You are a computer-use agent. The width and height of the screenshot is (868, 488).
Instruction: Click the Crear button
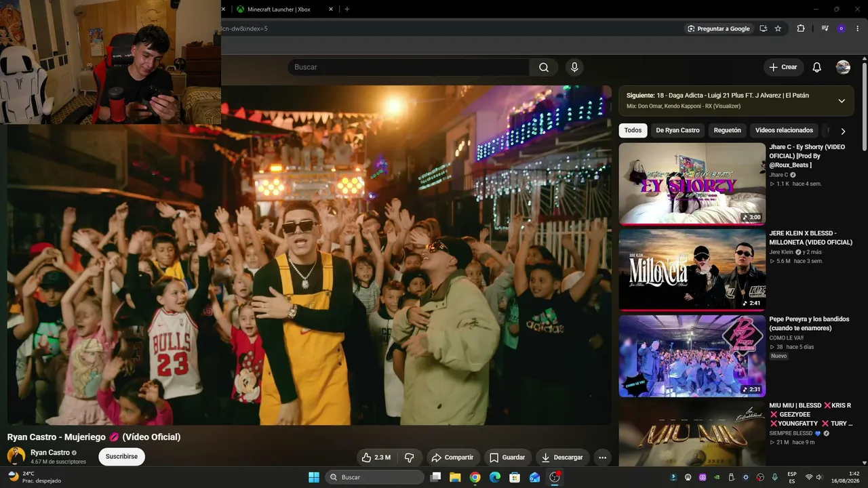pos(783,67)
